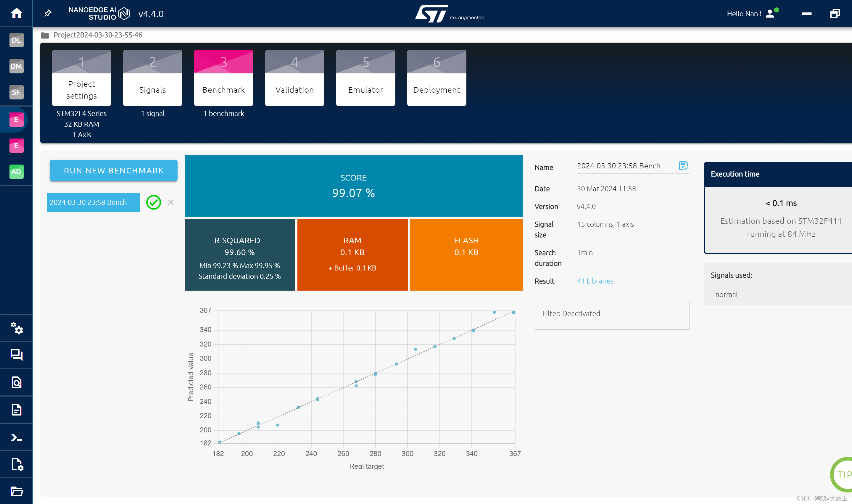Image resolution: width=852 pixels, height=504 pixels.
Task: Click the pin icon beside the NanoEdge logo
Action: point(48,13)
